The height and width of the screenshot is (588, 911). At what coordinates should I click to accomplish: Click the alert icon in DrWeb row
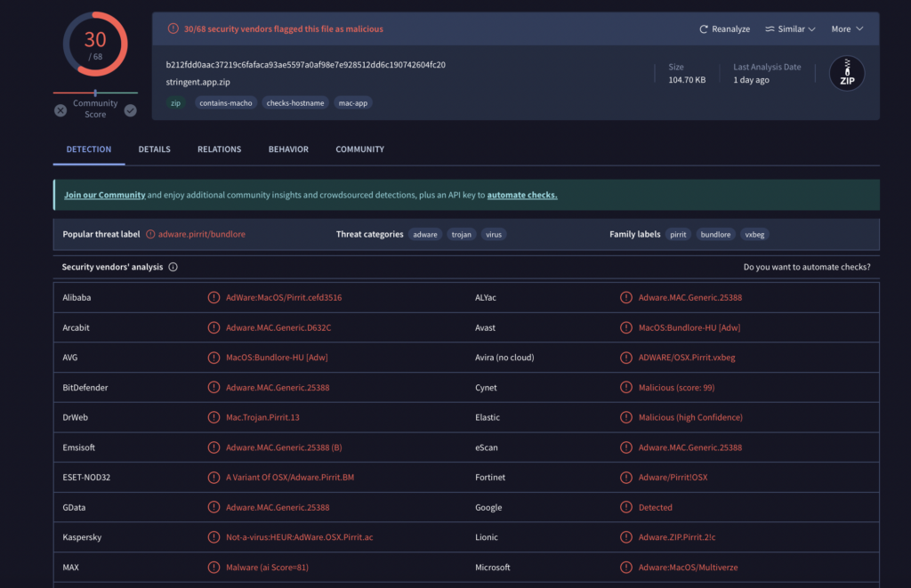click(x=214, y=417)
